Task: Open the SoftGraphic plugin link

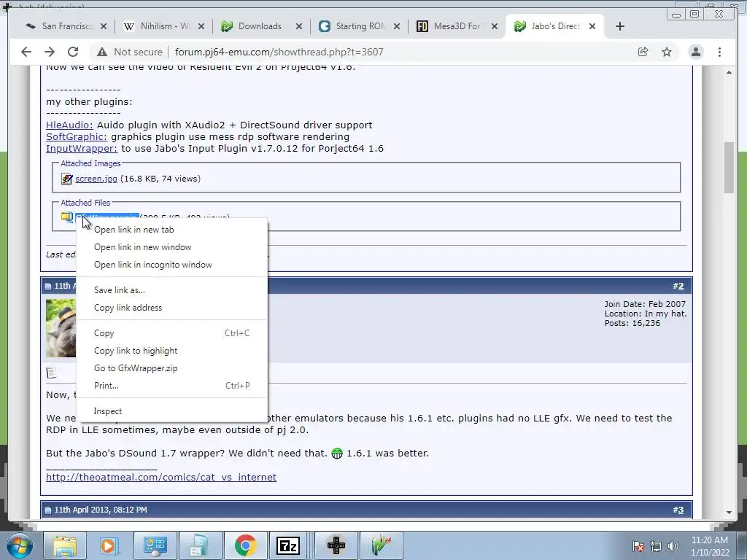Action: (x=77, y=137)
